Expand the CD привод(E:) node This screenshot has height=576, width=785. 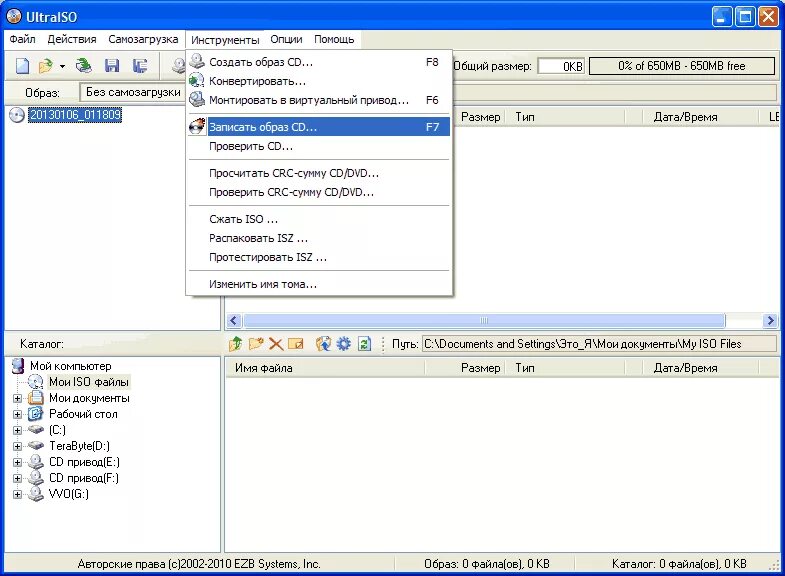pyautogui.click(x=18, y=462)
